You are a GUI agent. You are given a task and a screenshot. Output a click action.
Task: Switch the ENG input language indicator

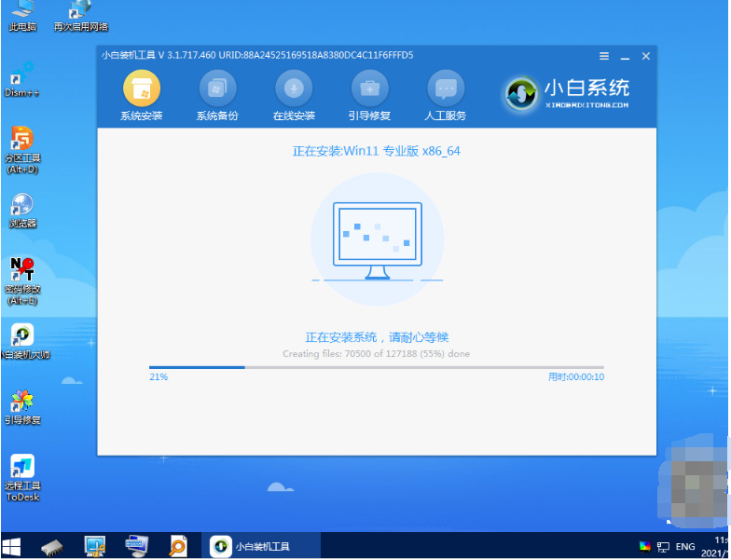(684, 546)
